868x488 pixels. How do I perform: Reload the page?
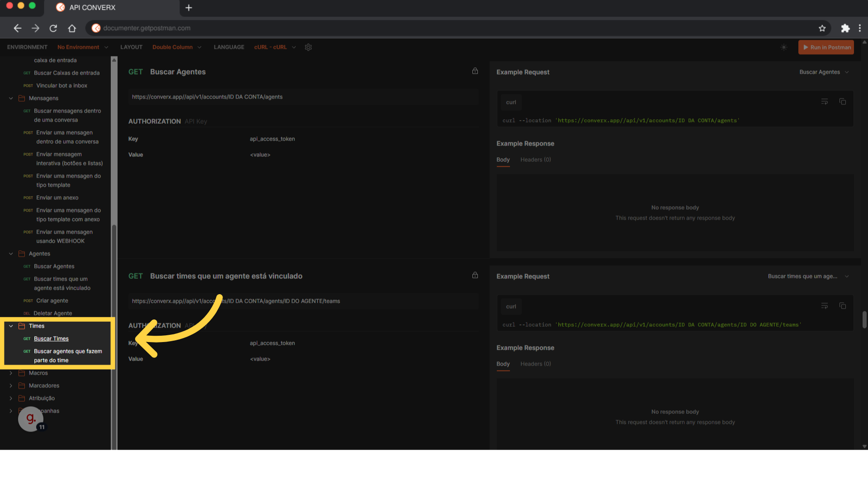tap(53, 28)
